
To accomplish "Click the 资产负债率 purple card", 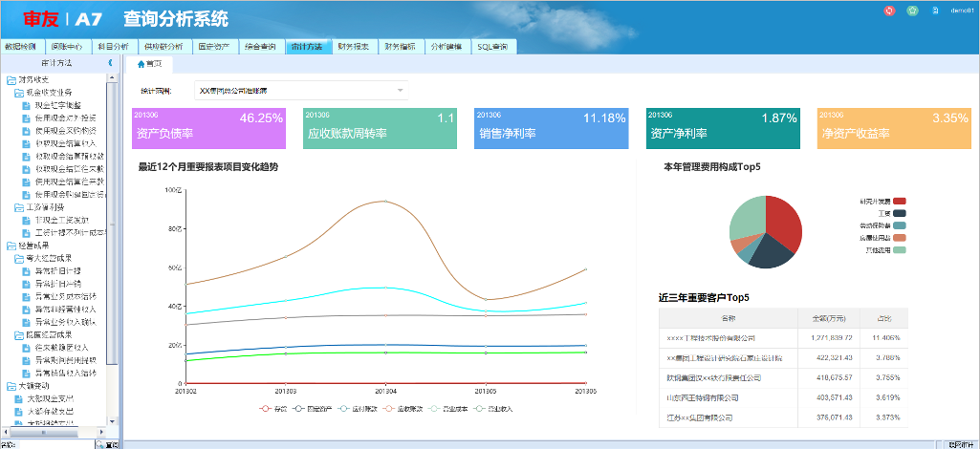I will [x=209, y=128].
